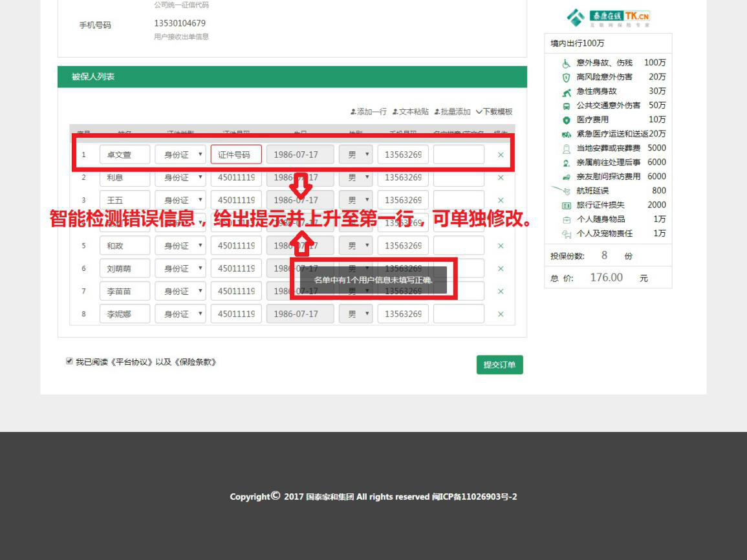
Task: Delete row 1 with the green X
Action: 501,155
